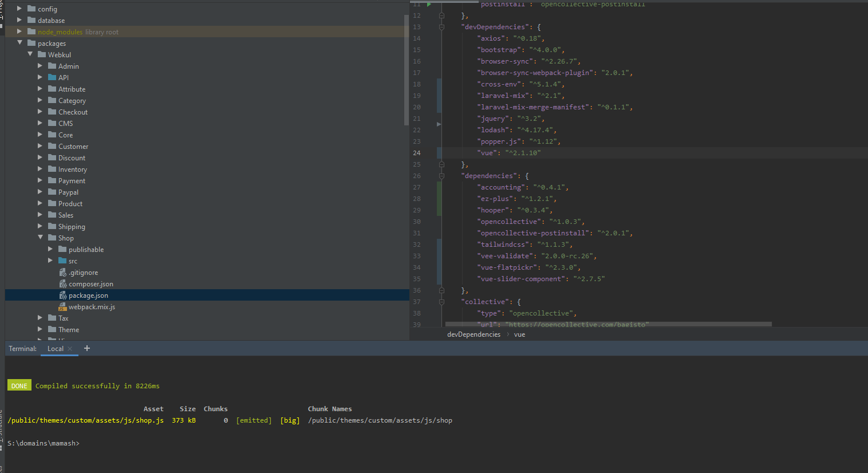Fold the dependencies block at line 26
This screenshot has height=473, width=868.
pos(441,176)
